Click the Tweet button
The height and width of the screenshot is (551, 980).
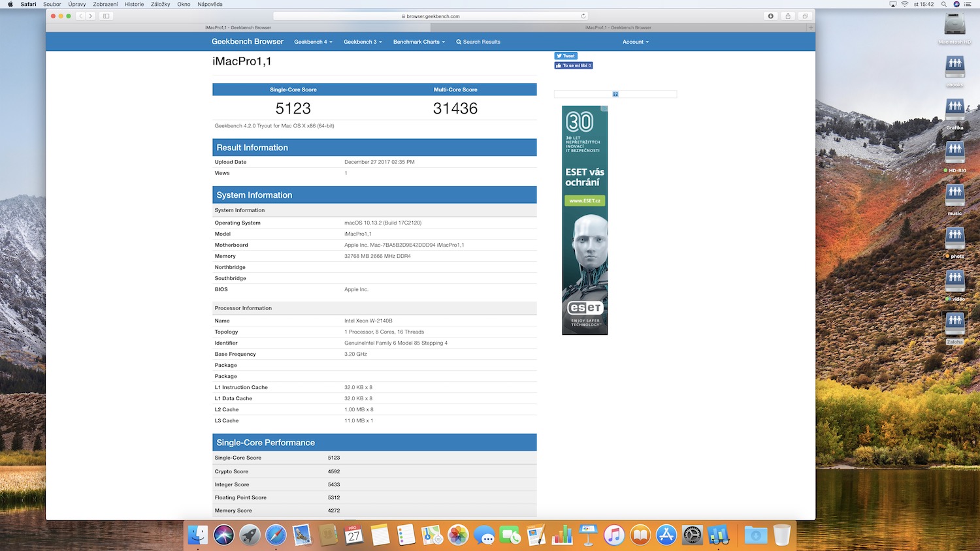[x=566, y=56]
